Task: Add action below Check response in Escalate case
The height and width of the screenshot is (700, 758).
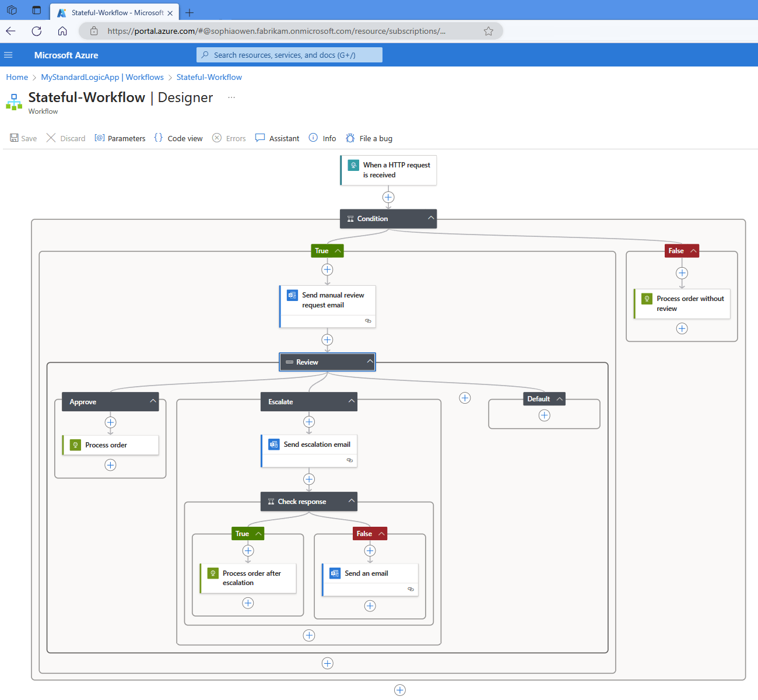Action: (x=309, y=635)
